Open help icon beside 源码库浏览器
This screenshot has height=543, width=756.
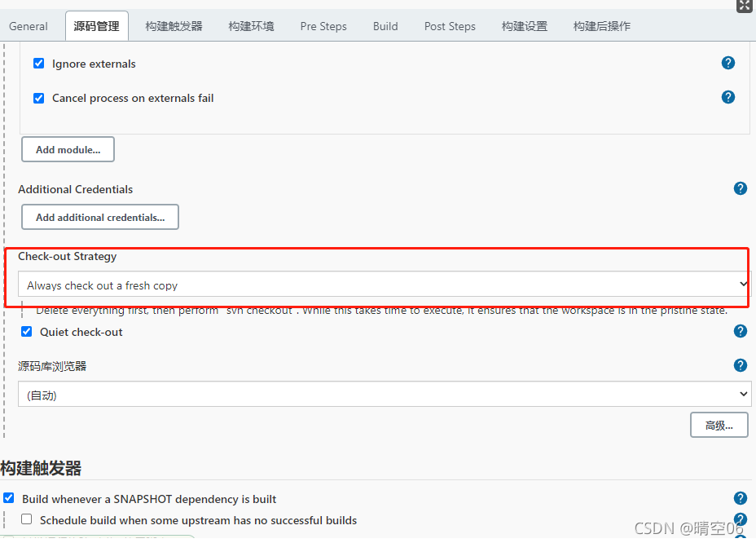pos(740,365)
